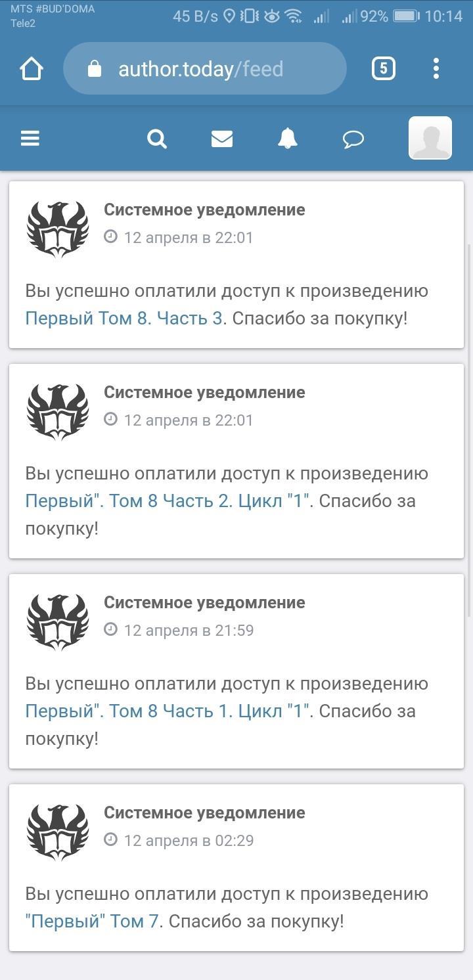This screenshot has height=980, width=473.
Task: Tap the page scrollbar on the right edge
Action: click(x=469, y=427)
